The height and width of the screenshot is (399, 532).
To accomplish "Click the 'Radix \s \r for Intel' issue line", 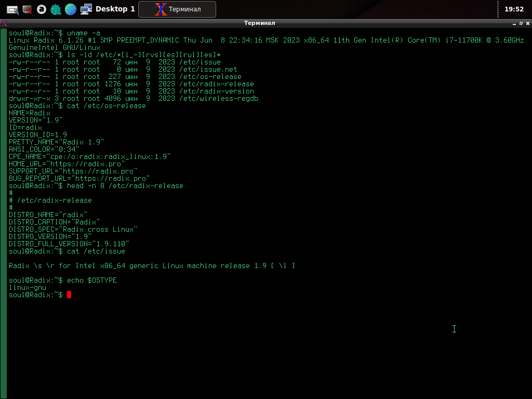I will point(152,265).
